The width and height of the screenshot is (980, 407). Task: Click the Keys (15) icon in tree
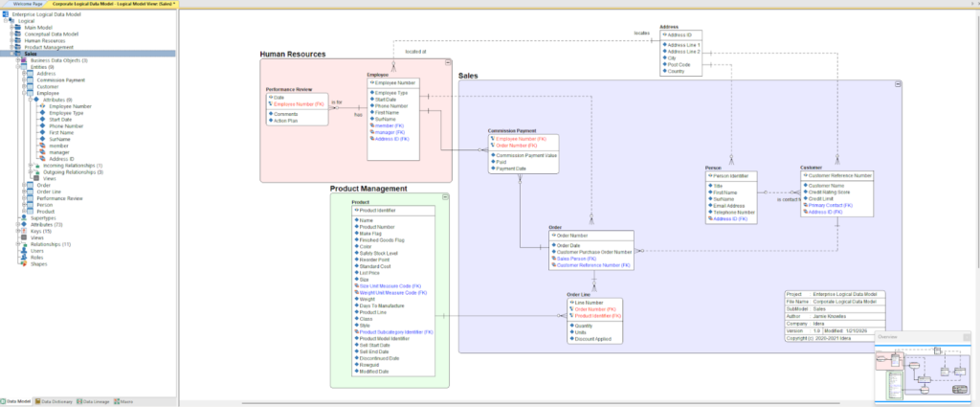click(24, 231)
